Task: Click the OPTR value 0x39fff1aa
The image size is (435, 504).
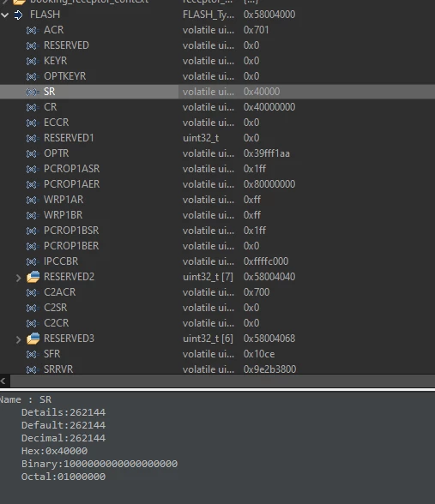Action: click(x=267, y=153)
